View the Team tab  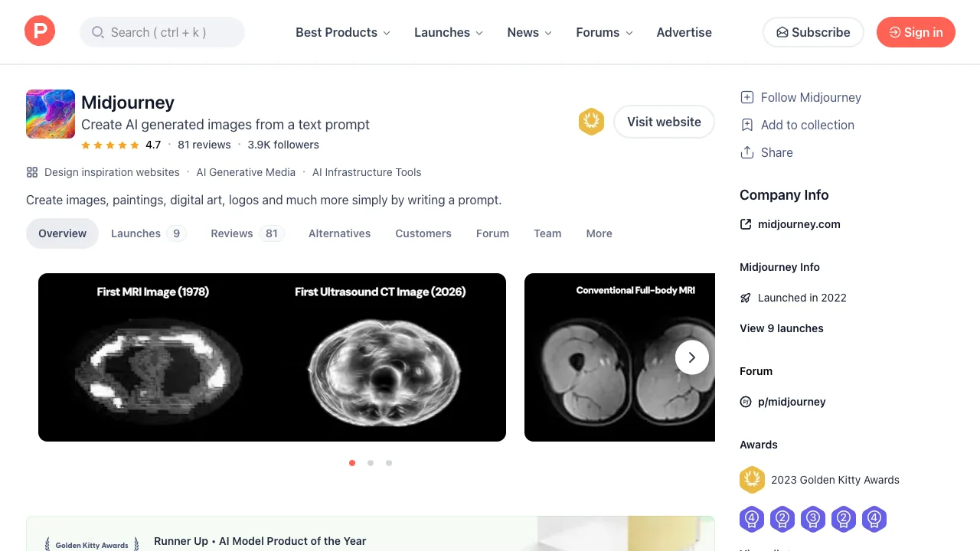(547, 233)
